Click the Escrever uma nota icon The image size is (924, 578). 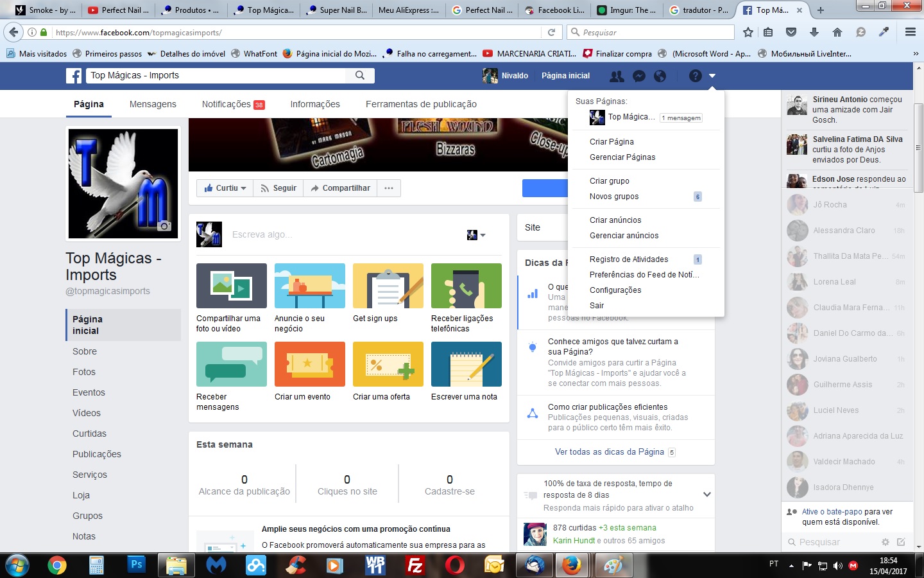(x=466, y=364)
